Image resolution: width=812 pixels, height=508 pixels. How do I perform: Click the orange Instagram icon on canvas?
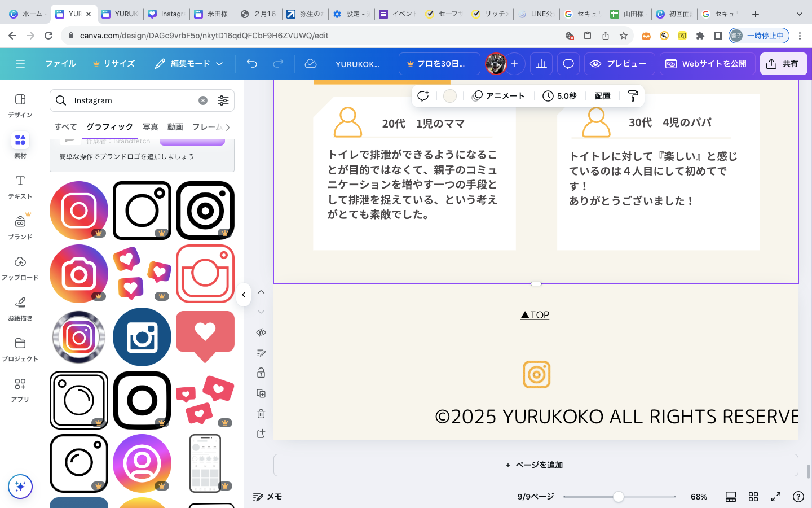pyautogui.click(x=536, y=374)
